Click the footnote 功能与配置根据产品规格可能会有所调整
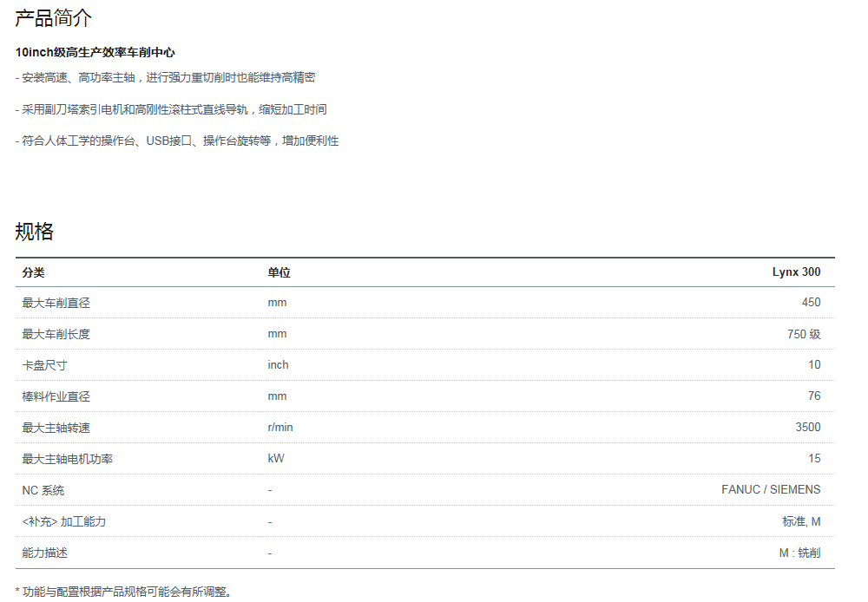Image resolution: width=868 pixels, height=602 pixels. pyautogui.click(x=123, y=592)
